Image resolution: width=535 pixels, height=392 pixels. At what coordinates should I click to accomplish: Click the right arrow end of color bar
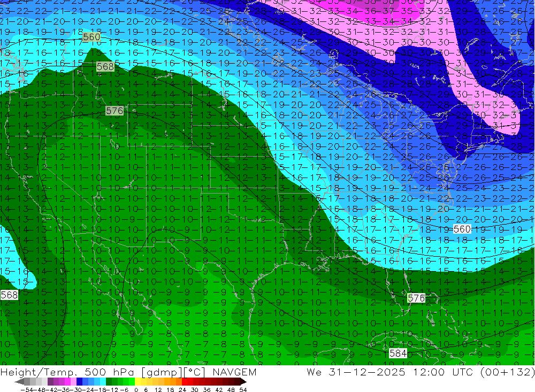[x=243, y=381]
